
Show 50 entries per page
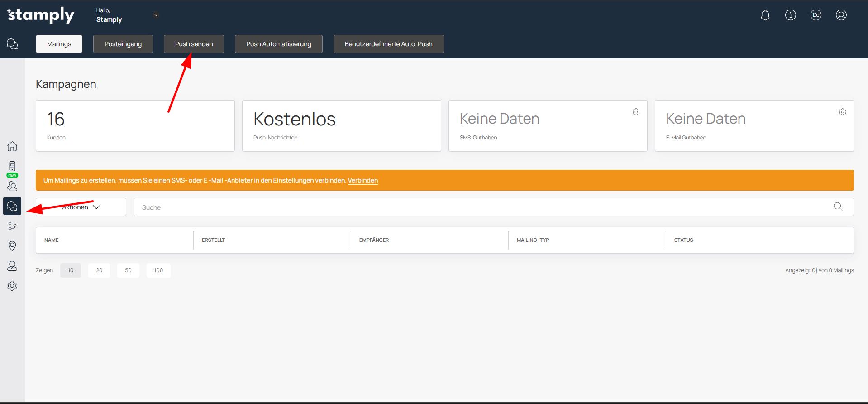coord(128,270)
